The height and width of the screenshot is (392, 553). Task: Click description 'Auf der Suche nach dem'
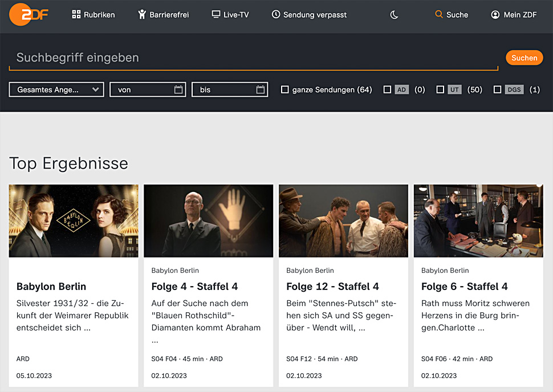[x=206, y=321]
